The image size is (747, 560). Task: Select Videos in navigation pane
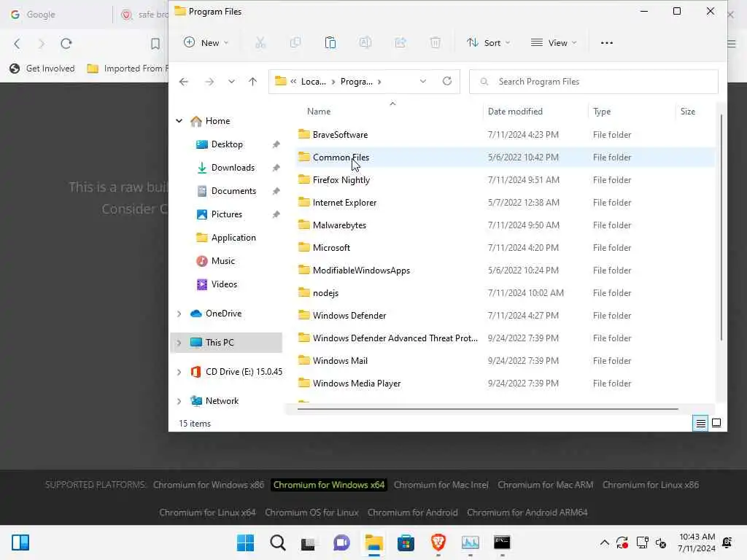tap(224, 284)
